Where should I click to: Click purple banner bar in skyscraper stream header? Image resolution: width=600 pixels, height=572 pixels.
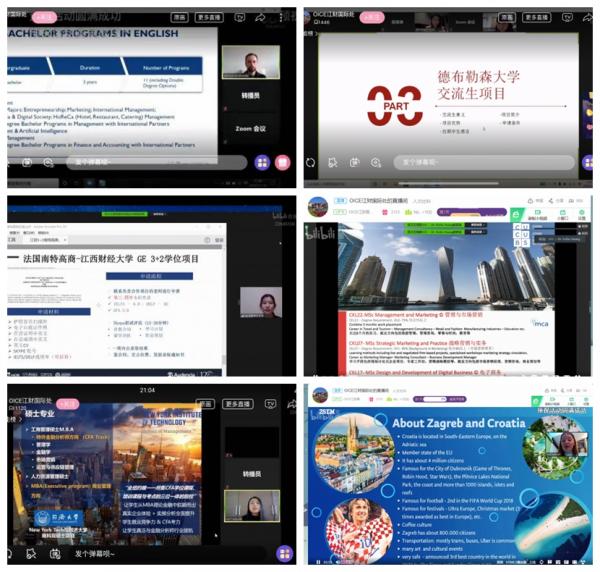(x=472, y=212)
